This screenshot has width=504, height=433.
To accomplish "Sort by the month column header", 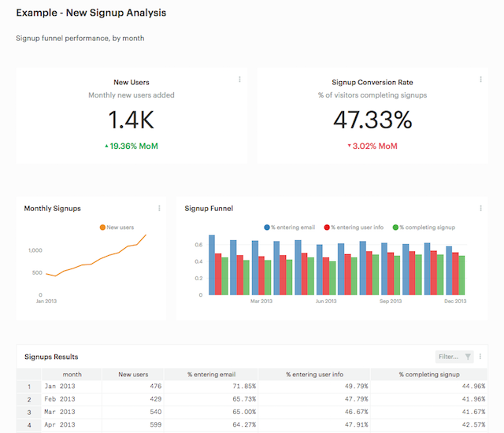I will pyautogui.click(x=72, y=374).
